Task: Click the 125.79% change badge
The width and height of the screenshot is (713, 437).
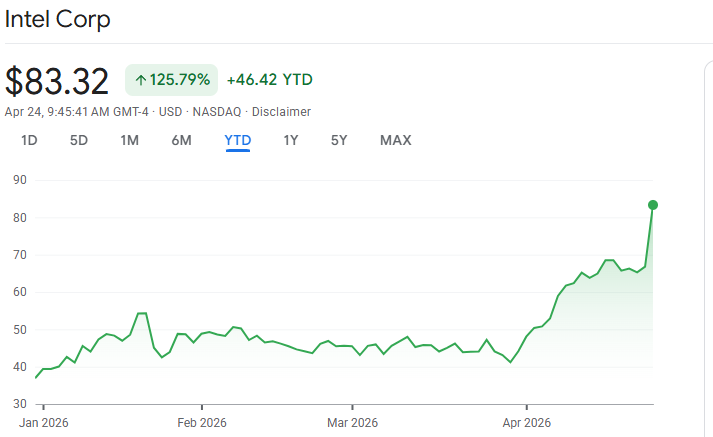Action: (171, 80)
